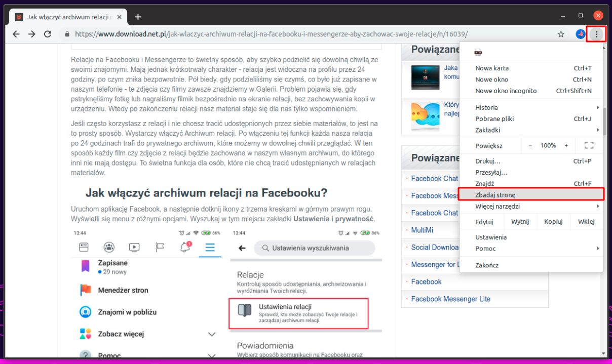Choose 'Drukuj…' from the menu
This screenshot has height=364, width=612.
[x=531, y=161]
